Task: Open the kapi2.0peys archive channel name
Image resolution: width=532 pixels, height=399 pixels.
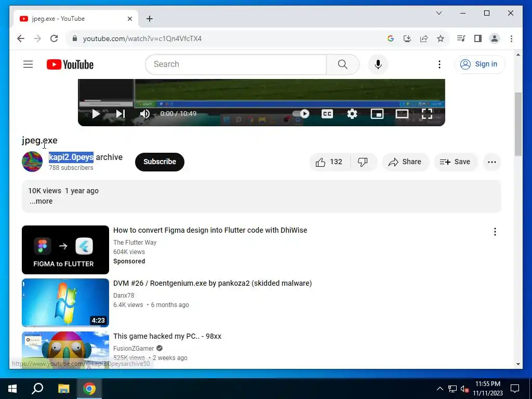Action: point(86,157)
